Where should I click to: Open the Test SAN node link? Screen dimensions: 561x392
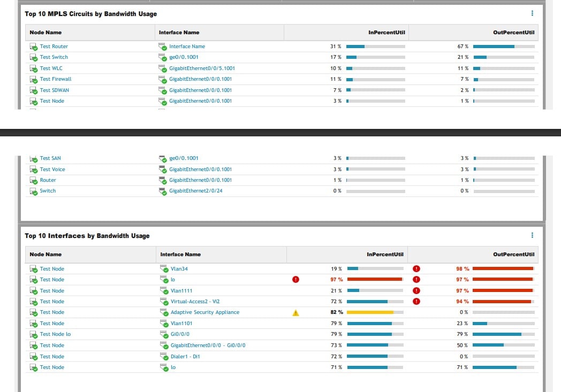50,158
